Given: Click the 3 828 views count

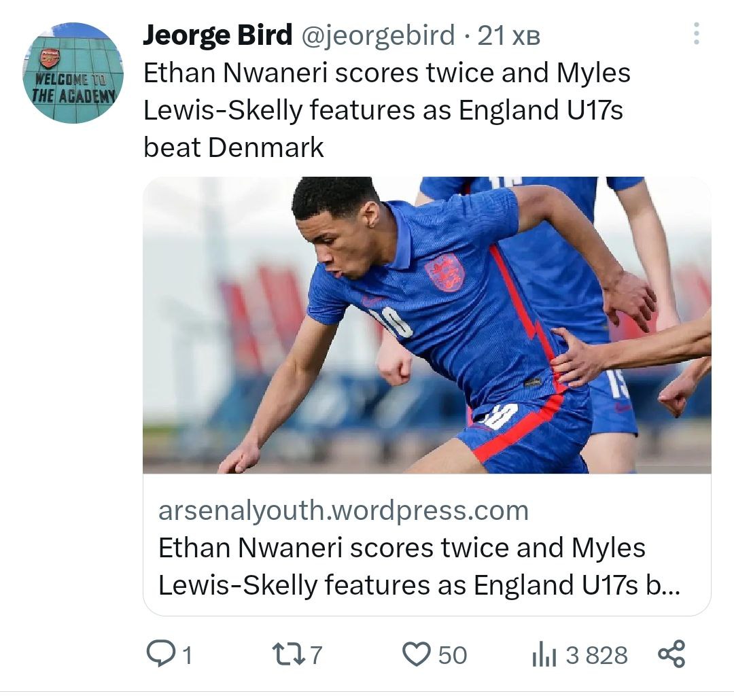Looking at the screenshot, I should [597, 655].
